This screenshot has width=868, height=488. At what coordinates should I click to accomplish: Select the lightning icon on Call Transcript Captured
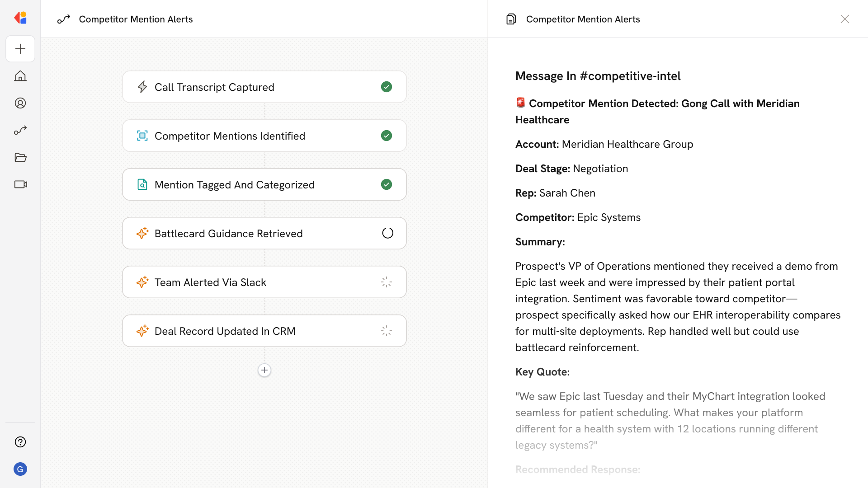click(x=142, y=87)
